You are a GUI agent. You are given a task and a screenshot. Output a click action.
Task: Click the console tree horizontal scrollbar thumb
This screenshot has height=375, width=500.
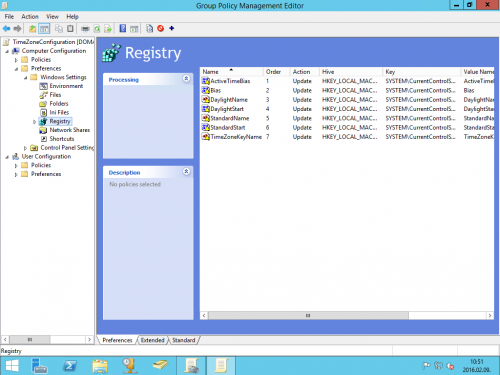(30, 339)
